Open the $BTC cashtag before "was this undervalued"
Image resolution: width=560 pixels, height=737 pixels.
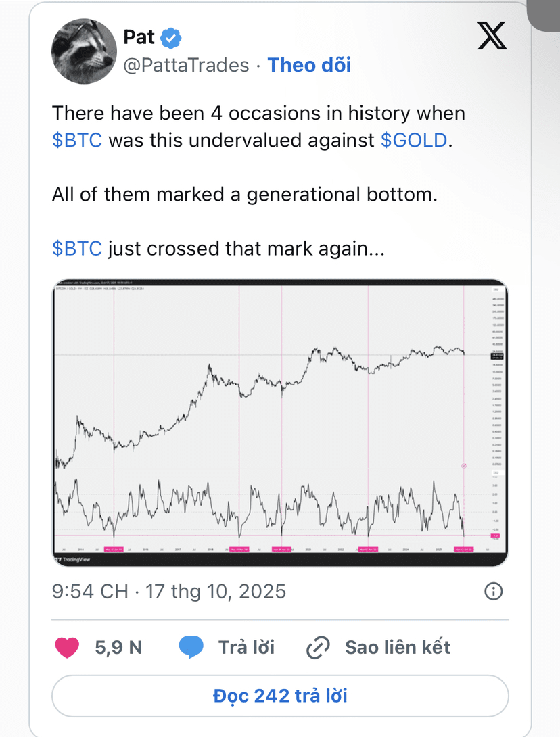[x=77, y=140]
